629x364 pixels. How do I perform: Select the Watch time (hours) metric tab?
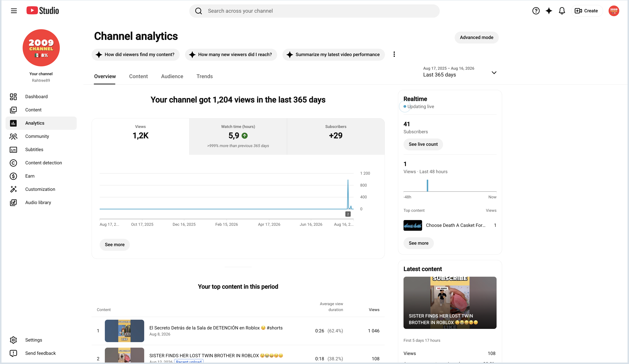pos(238,136)
